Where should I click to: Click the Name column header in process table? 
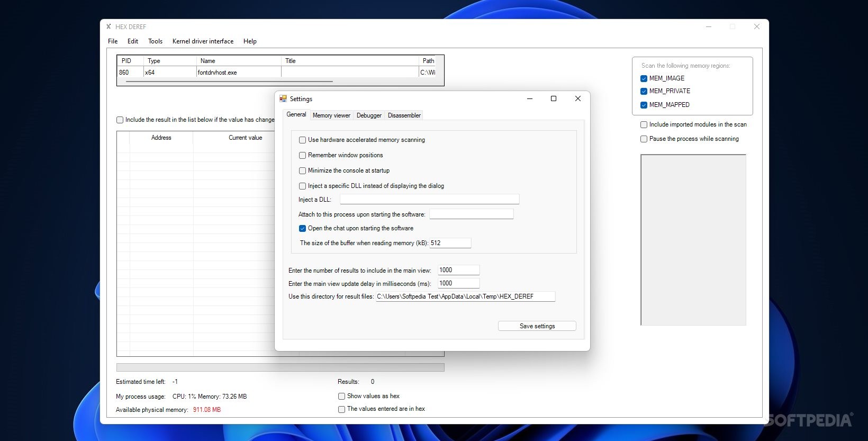(x=239, y=61)
